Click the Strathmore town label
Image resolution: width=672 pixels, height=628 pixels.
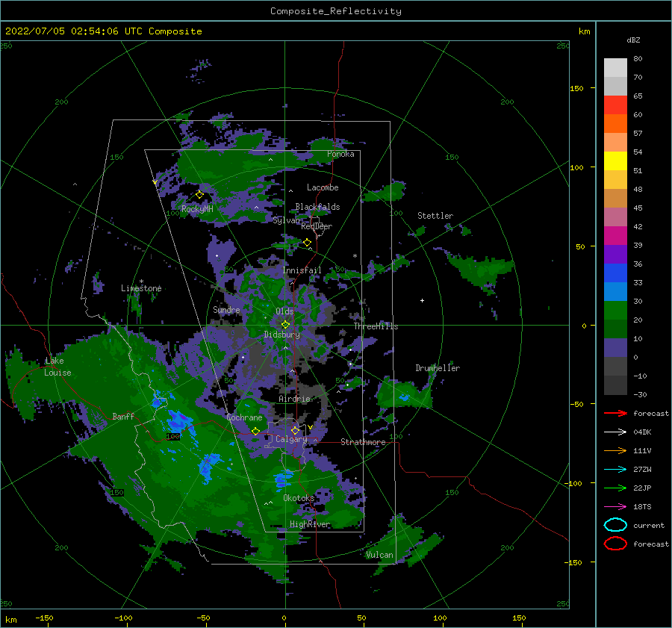pyautogui.click(x=363, y=442)
